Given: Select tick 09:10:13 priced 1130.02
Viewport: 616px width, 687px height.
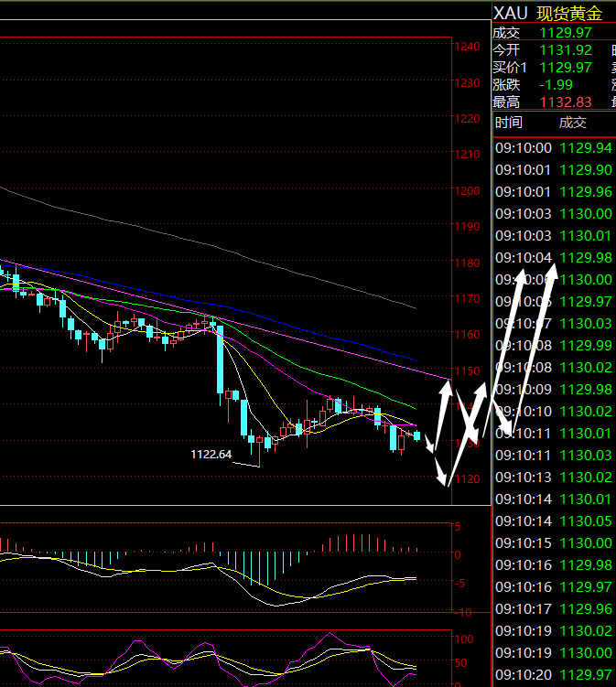Looking at the screenshot, I should [x=554, y=478].
